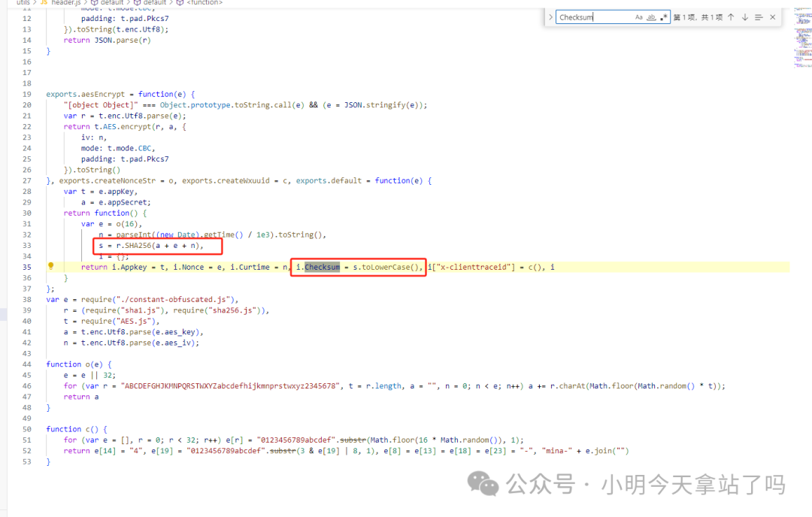This screenshot has height=517, width=812.
Task: Click the lightbulb code action on line 35
Action: pyautogui.click(x=51, y=266)
